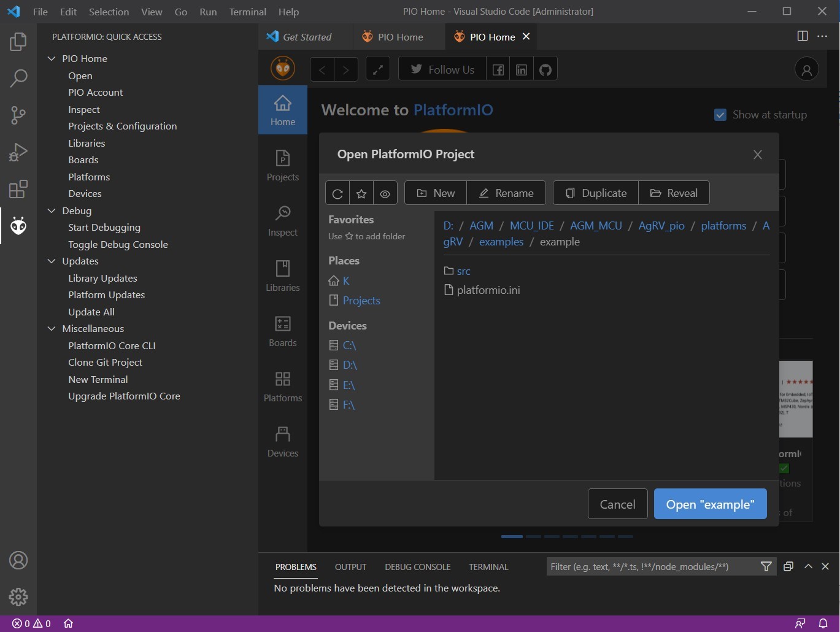Navigate to AgRV_pio in breadcrumb path

(x=661, y=226)
